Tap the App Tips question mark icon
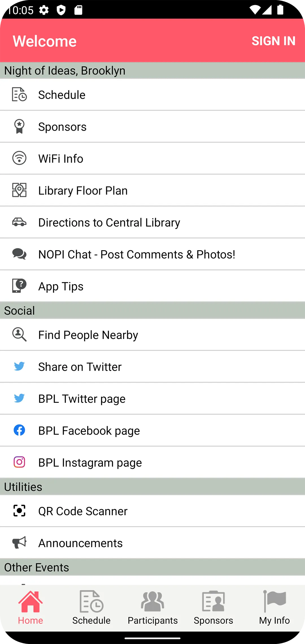This screenshot has height=644, width=305. coord(19,286)
